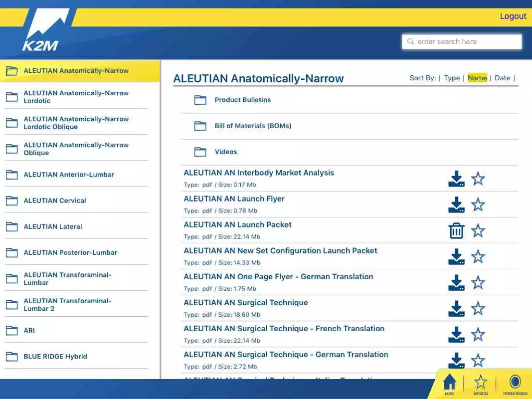Image resolution: width=532 pixels, height=399 pixels.
Task: Open Surgical Technique French Translation title
Action: pyautogui.click(x=284, y=329)
